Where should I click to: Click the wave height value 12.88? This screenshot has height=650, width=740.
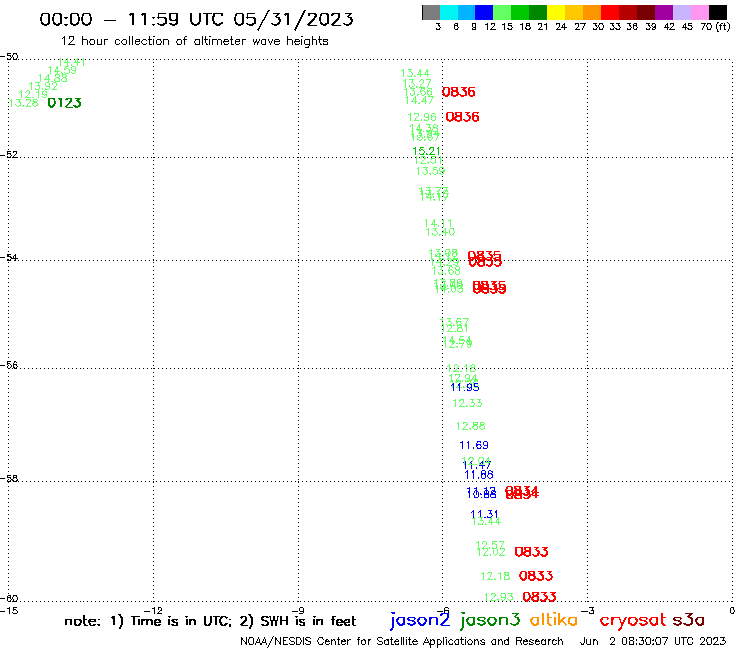[471, 426]
